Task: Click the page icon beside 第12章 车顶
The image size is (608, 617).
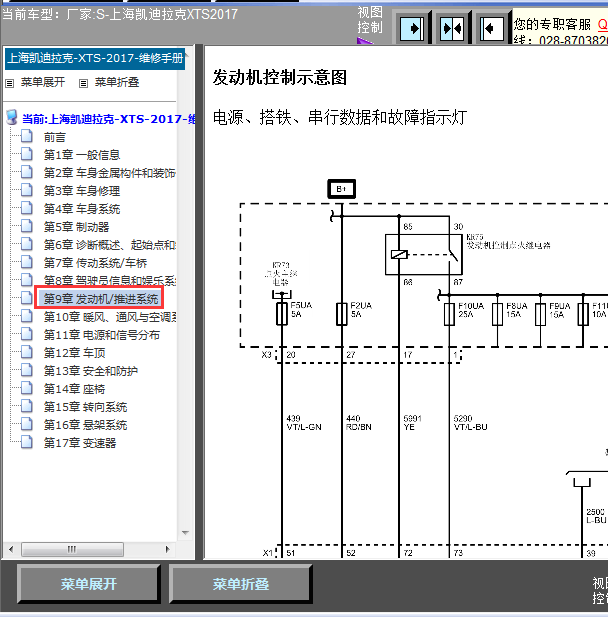Action: point(27,352)
